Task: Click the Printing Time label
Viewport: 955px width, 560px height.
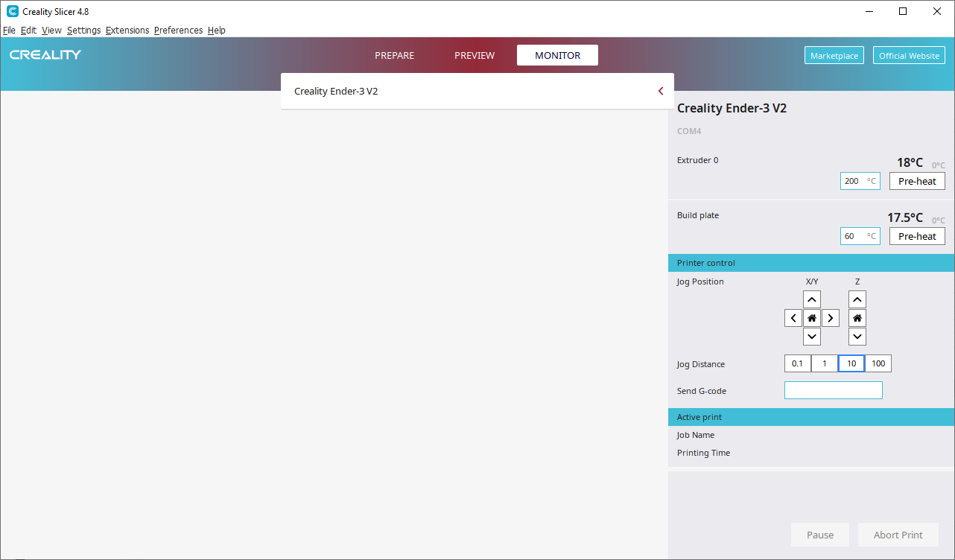Action: pos(703,453)
